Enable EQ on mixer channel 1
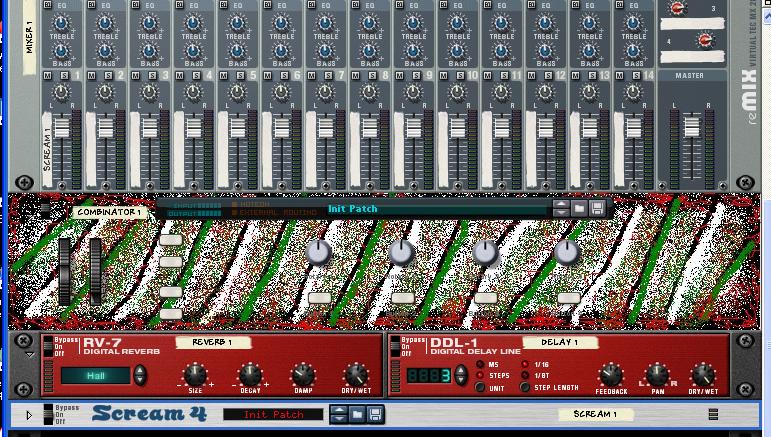The width and height of the screenshot is (771, 437). 48,5
